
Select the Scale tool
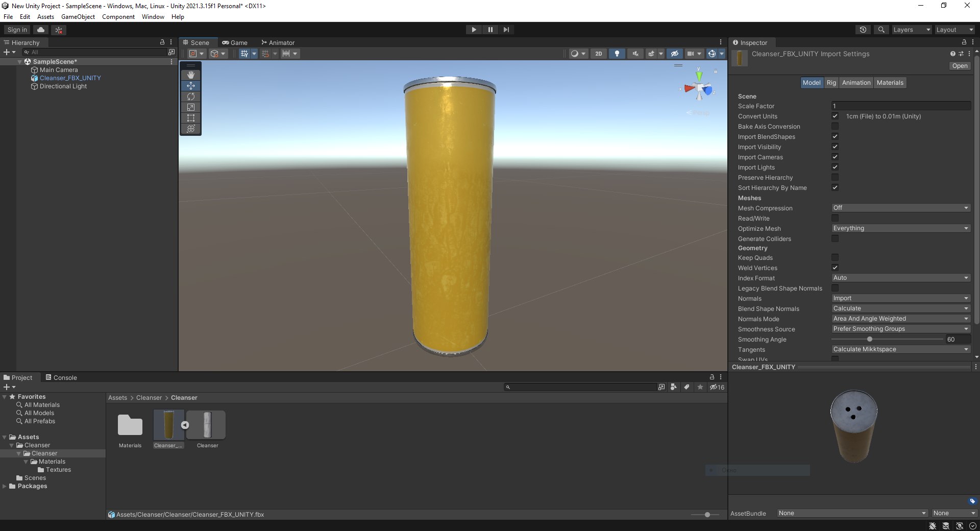[191, 107]
